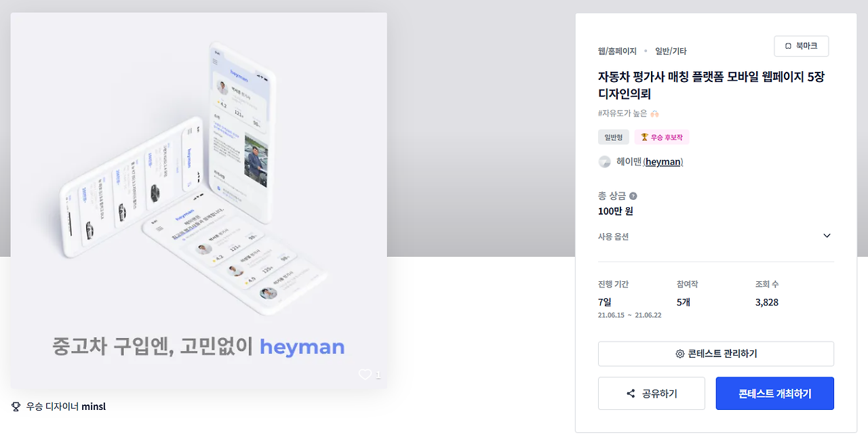Click the bookmark icon in 북마크 button
The width and height of the screenshot is (868, 435).
pos(788,46)
